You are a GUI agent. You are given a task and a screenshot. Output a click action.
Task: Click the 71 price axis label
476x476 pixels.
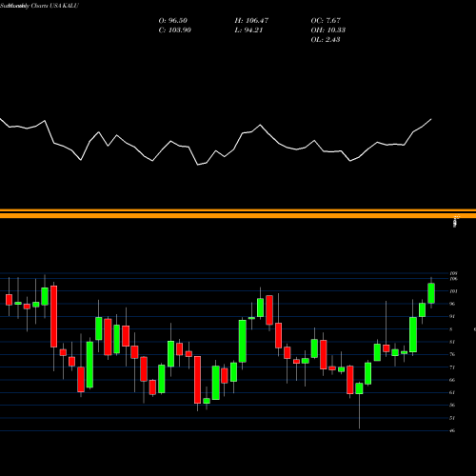click(453, 367)
